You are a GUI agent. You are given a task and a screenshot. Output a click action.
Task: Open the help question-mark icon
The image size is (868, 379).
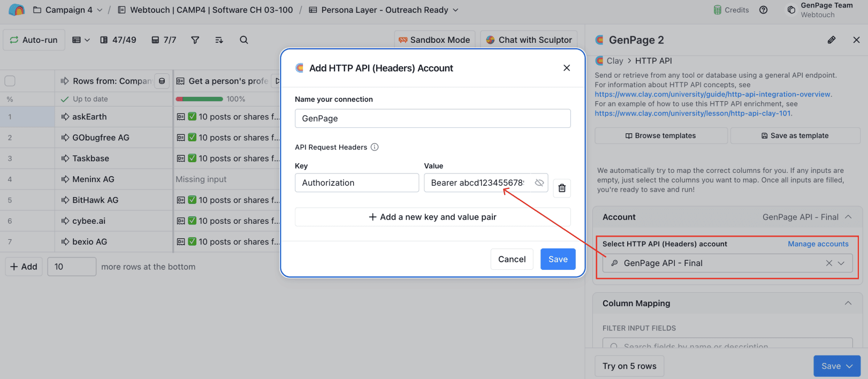764,10
